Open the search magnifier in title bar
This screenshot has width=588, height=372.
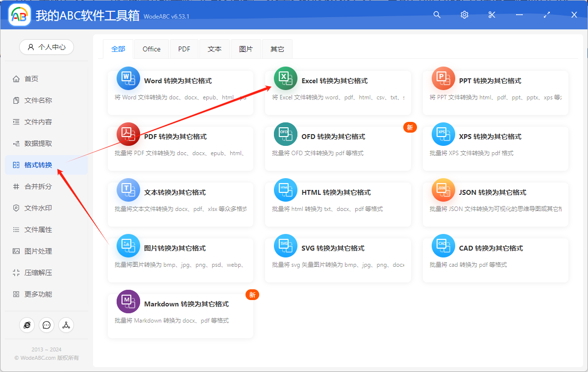click(x=437, y=15)
